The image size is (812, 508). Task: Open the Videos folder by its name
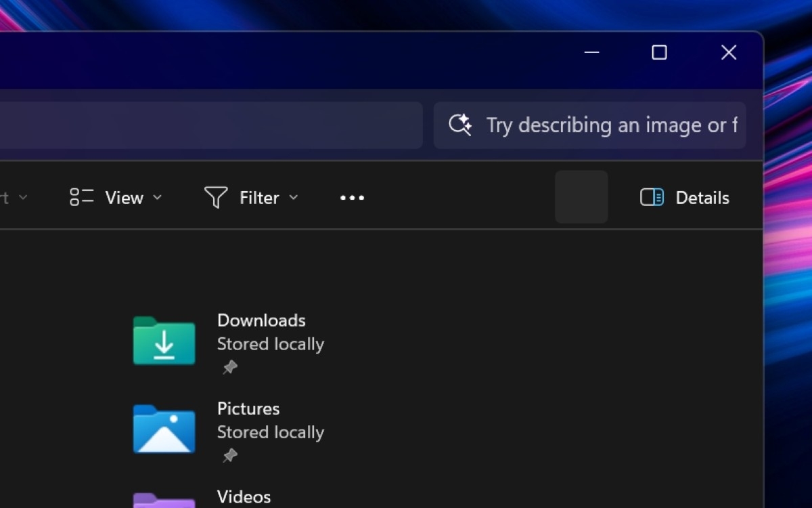(x=244, y=496)
